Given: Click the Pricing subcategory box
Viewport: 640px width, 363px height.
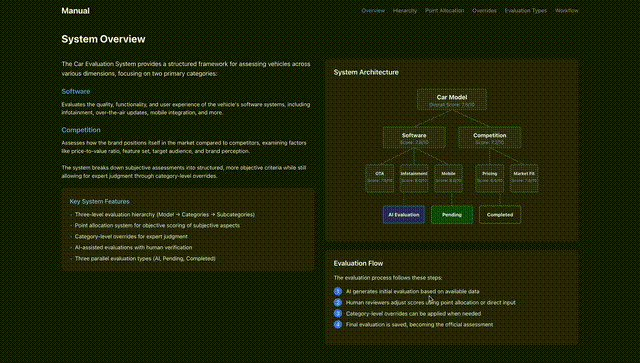Looking at the screenshot, I should tap(489, 178).
